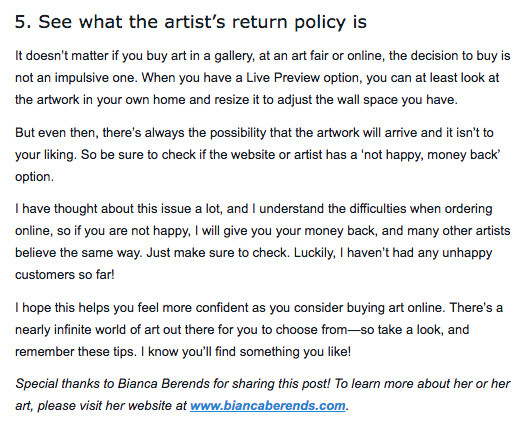Click the paragraph starting 'It doesn't matter if you buy art'
This screenshot has width=522, height=423.
coord(263,78)
